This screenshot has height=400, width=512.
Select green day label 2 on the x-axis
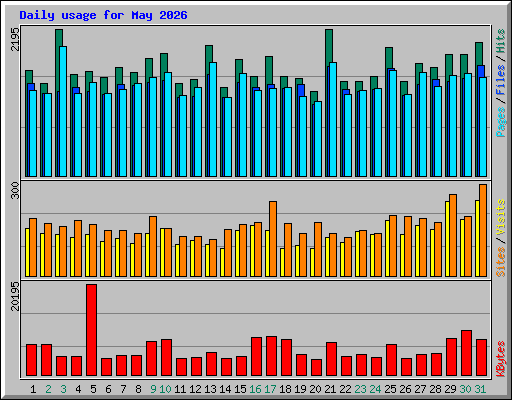[x=48, y=389]
